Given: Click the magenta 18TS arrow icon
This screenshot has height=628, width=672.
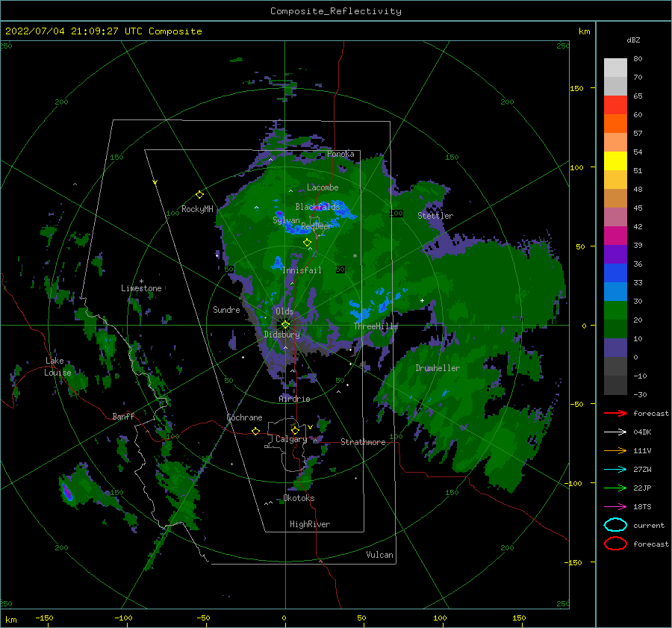Looking at the screenshot, I should (x=615, y=507).
